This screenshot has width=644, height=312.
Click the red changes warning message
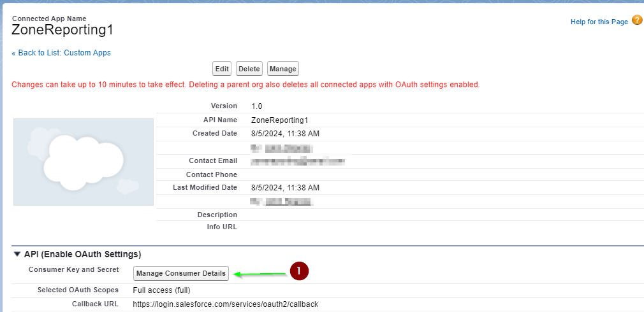(245, 85)
